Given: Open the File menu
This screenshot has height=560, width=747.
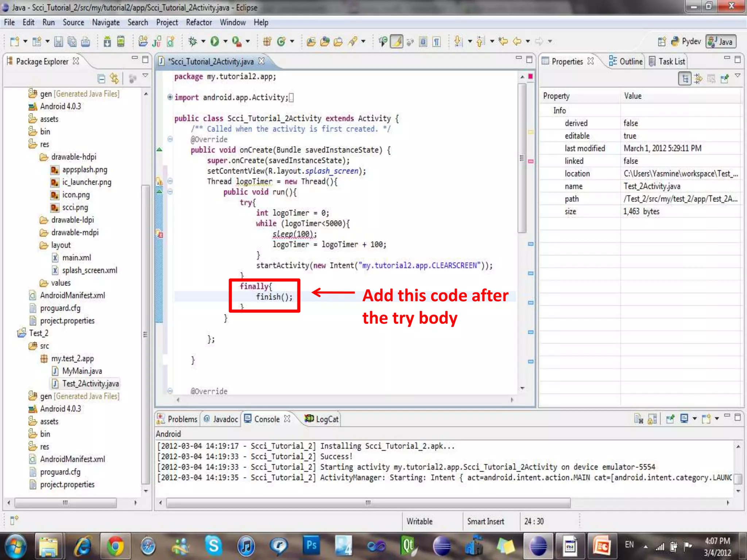Looking at the screenshot, I should pyautogui.click(x=9, y=23).
